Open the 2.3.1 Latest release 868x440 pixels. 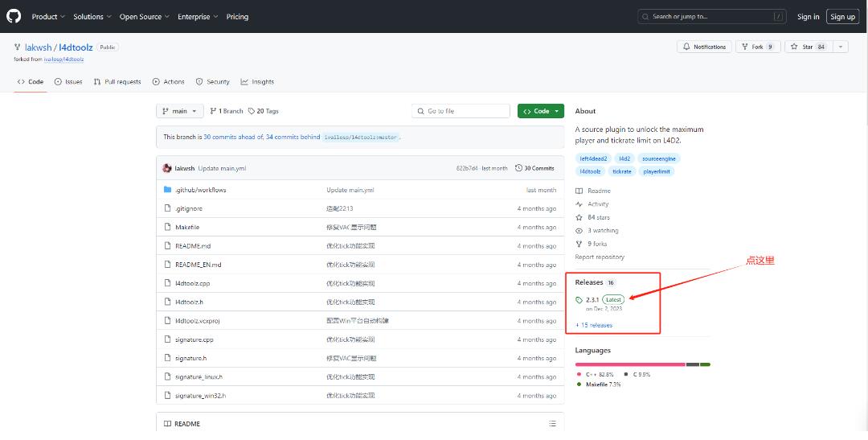(600, 300)
